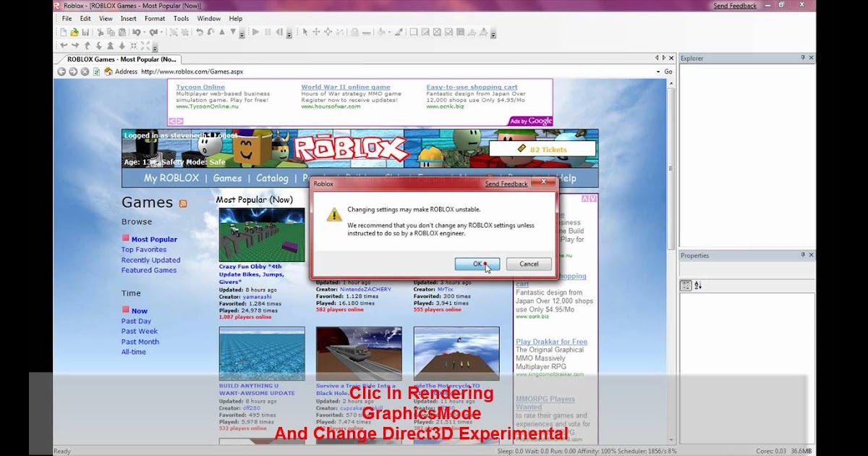Pin the Properties panel

click(803, 256)
